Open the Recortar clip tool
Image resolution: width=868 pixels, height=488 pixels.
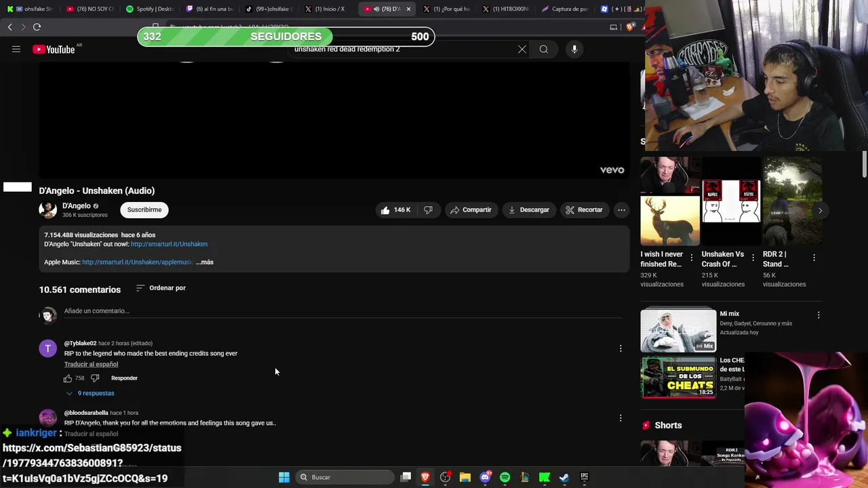tap(584, 210)
